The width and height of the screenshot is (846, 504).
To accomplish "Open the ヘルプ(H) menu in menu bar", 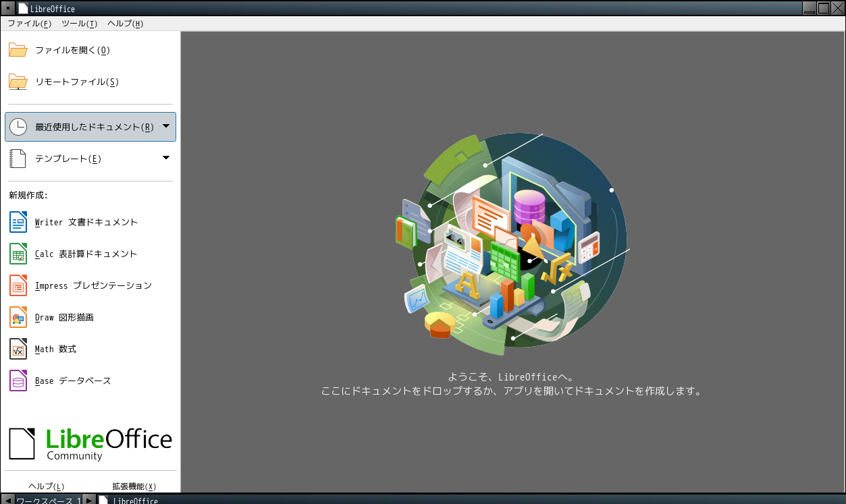I will coord(125,24).
